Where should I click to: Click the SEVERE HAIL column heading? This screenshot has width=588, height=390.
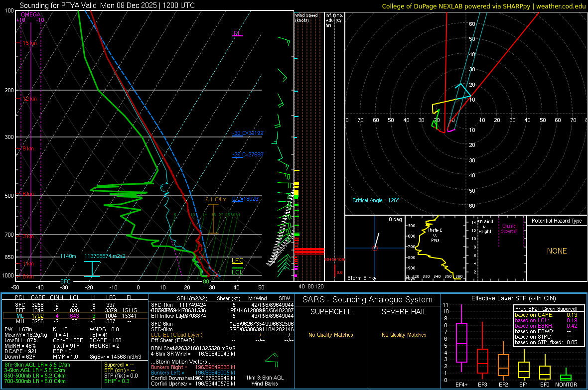[x=404, y=312]
